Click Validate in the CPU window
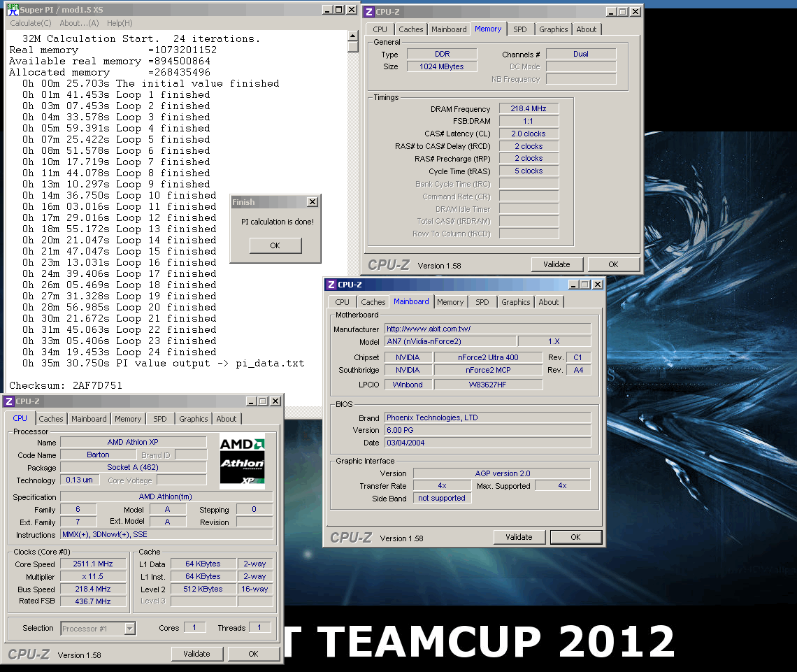 point(196,655)
